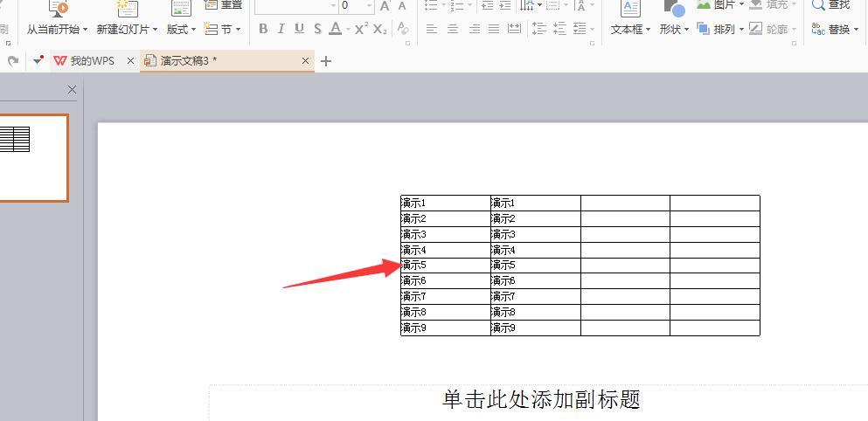Click the larger A increase font size icon
This screenshot has height=421, width=868.
click(385, 6)
